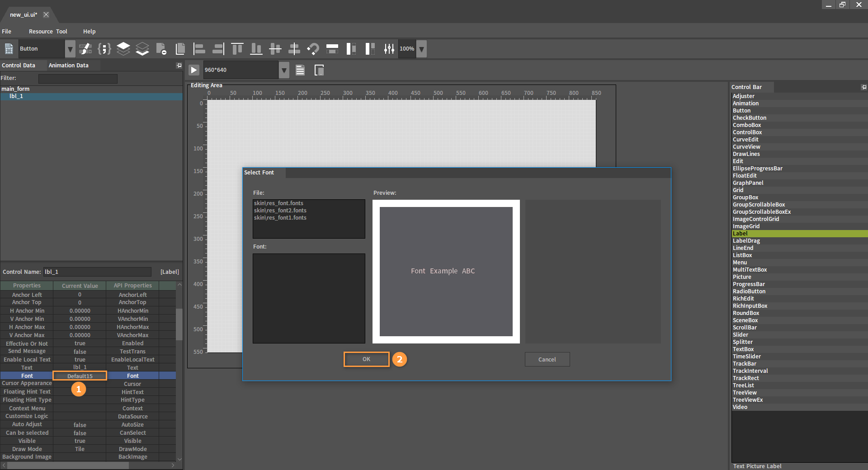Open the Resource menu
The height and width of the screenshot is (470, 868).
click(41, 32)
